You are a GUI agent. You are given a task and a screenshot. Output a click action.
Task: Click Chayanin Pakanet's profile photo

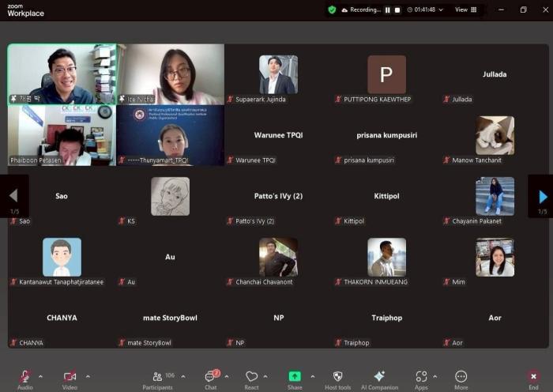point(495,196)
